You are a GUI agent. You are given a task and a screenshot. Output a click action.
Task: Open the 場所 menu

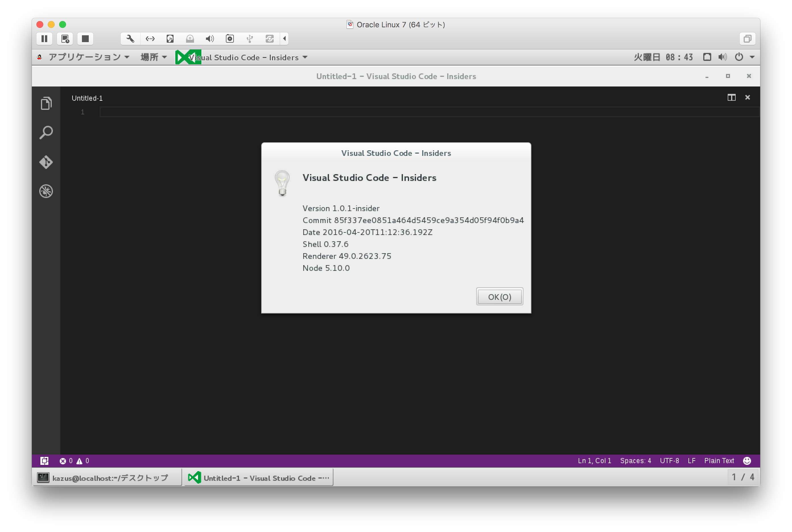click(x=154, y=57)
